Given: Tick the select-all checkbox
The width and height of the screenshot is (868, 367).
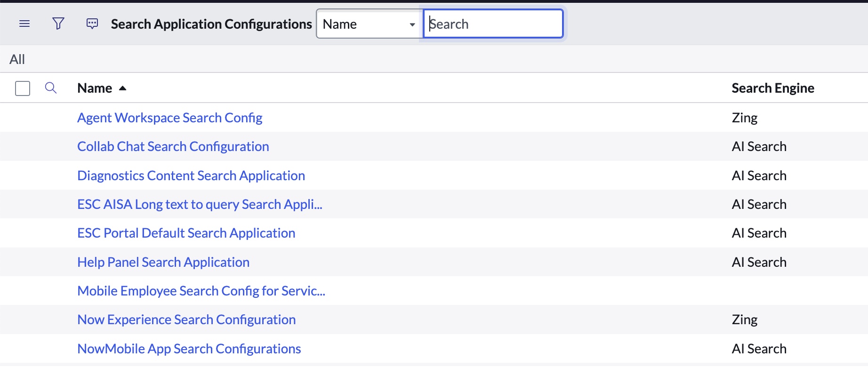Looking at the screenshot, I should pos(23,88).
